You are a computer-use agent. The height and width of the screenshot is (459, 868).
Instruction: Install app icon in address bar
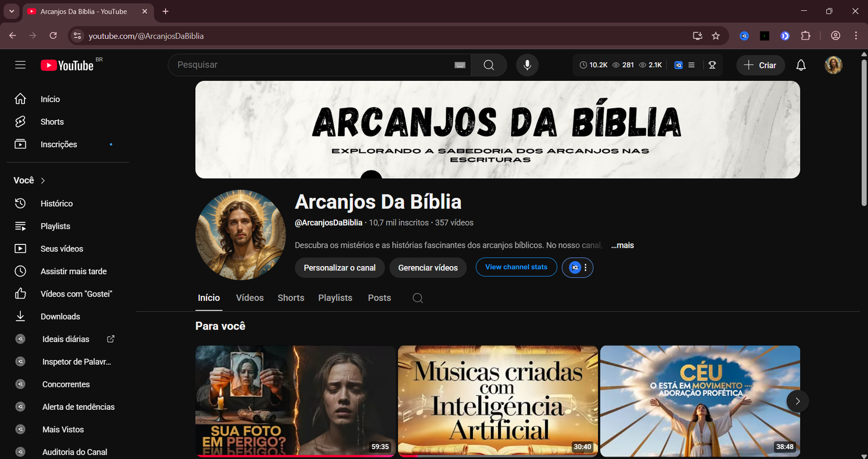697,36
